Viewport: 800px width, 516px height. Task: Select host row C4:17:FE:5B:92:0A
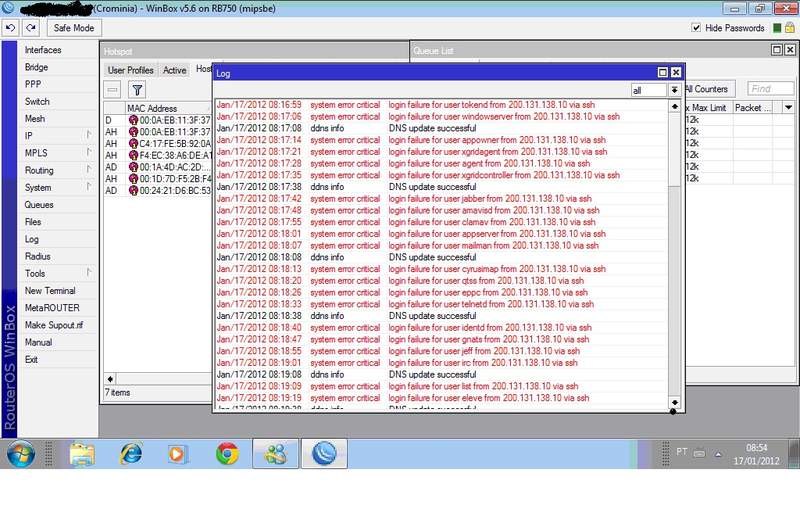click(x=158, y=143)
